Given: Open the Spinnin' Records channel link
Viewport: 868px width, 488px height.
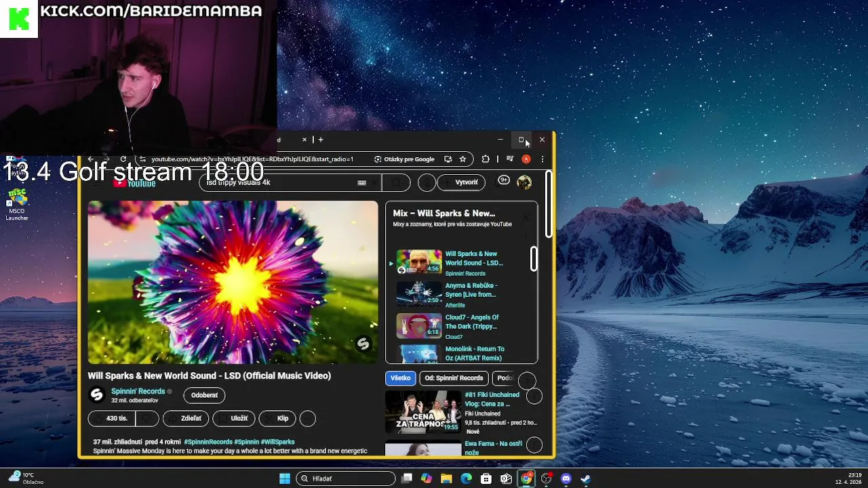Looking at the screenshot, I should pyautogui.click(x=138, y=391).
